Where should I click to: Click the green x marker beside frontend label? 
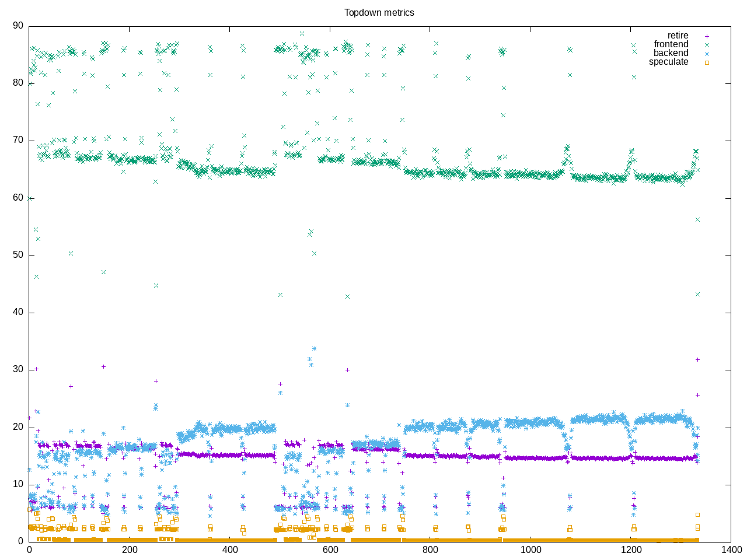tap(707, 45)
